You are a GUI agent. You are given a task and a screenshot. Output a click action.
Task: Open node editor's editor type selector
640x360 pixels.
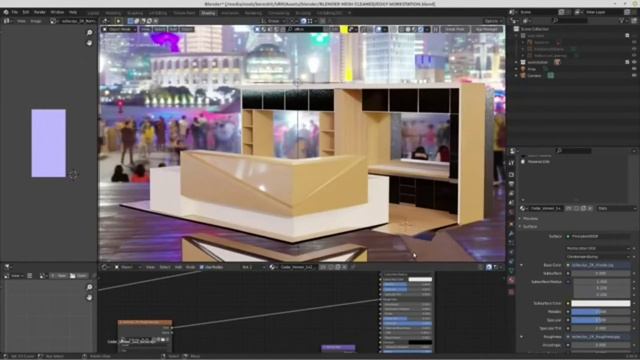pos(106,267)
